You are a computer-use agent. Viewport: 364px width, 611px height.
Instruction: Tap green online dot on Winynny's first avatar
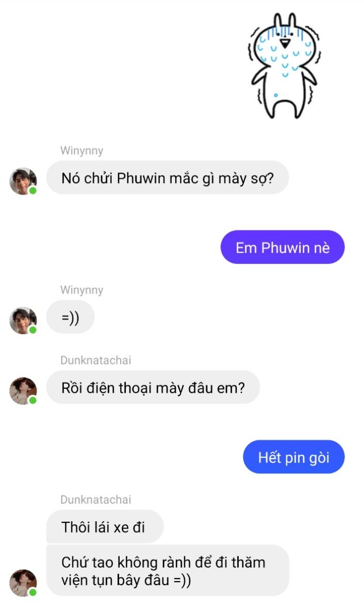(32, 191)
